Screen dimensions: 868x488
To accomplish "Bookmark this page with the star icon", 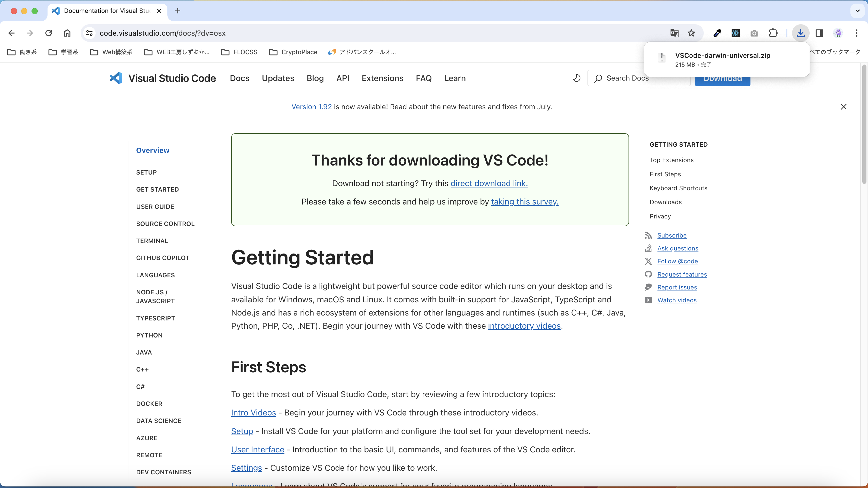I will click(x=691, y=33).
